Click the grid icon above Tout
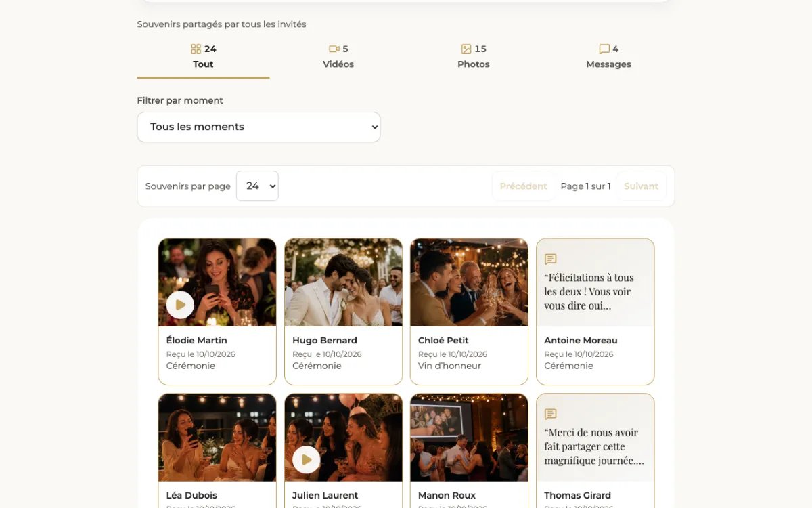The height and width of the screenshot is (508, 812). 196,49
